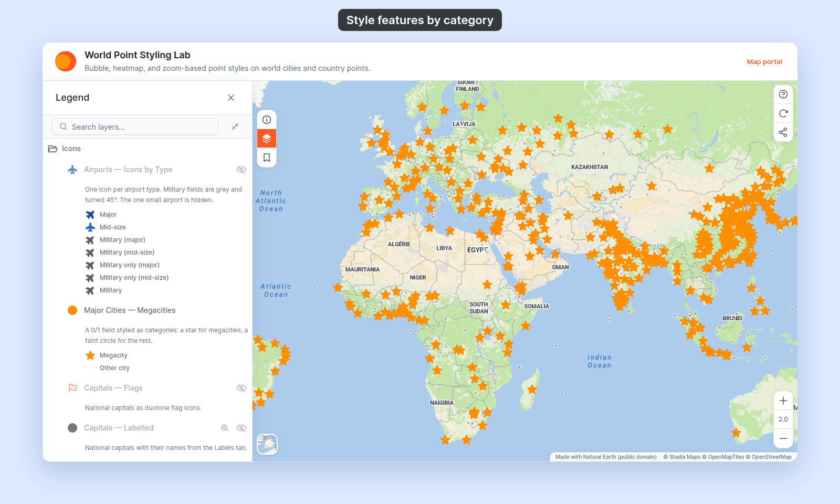
Task: Open the map help button
Action: coord(783,94)
